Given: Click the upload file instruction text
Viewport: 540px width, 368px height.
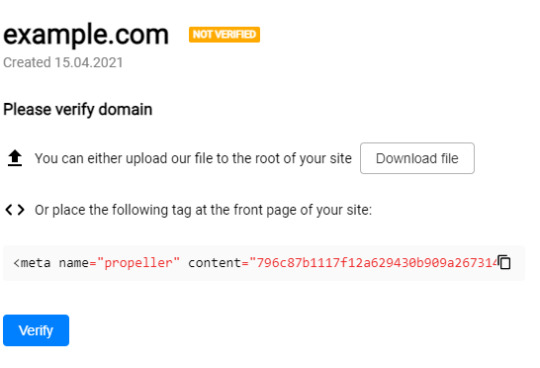Looking at the screenshot, I should click(193, 158).
